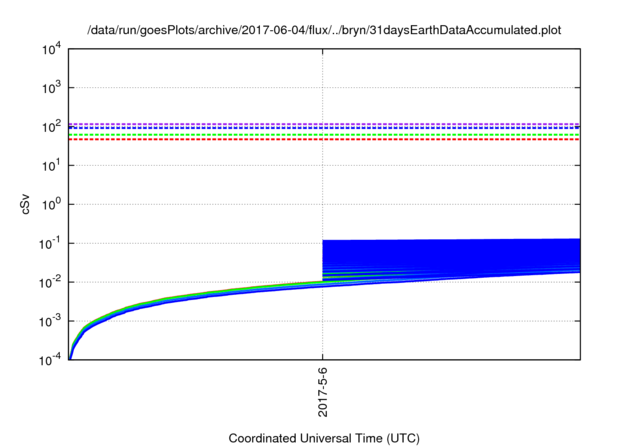640x448 pixels.
Task: Click the Coordinated Universal Time (UTC) label
Action: point(324,438)
